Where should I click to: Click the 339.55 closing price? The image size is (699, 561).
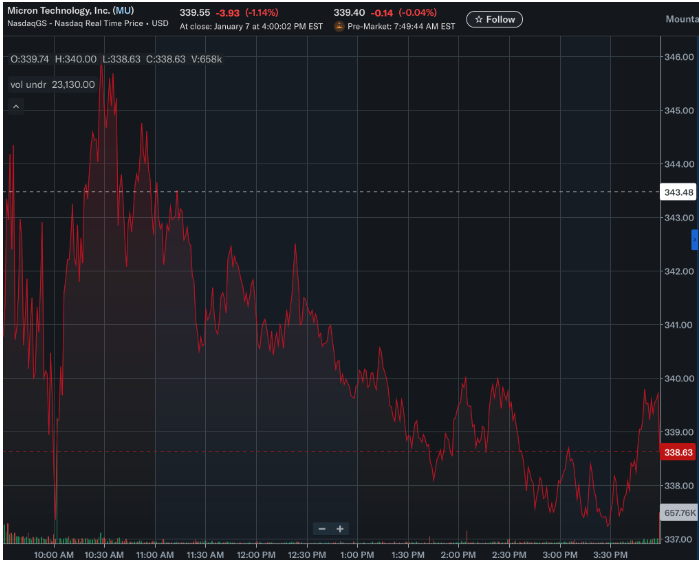pyautogui.click(x=194, y=12)
